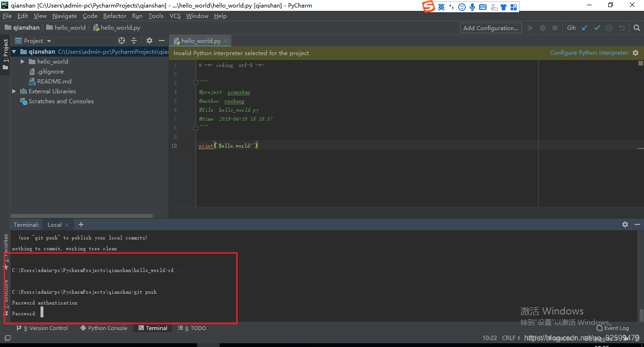Toggle Sogou punctuation mode icon
The height and width of the screenshot is (347, 644).
(452, 7)
